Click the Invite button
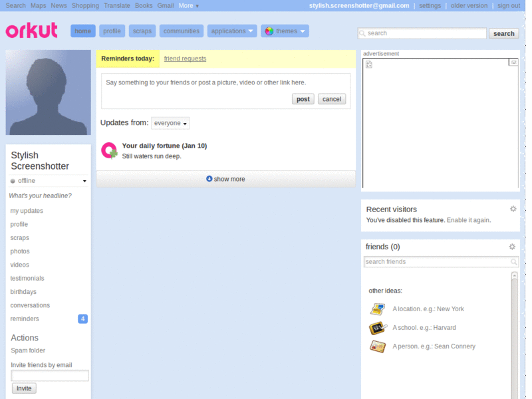This screenshot has width=532, height=399. (24, 388)
